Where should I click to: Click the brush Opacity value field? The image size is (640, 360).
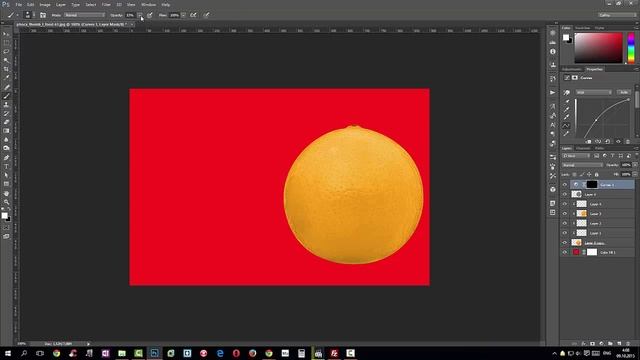coord(130,15)
